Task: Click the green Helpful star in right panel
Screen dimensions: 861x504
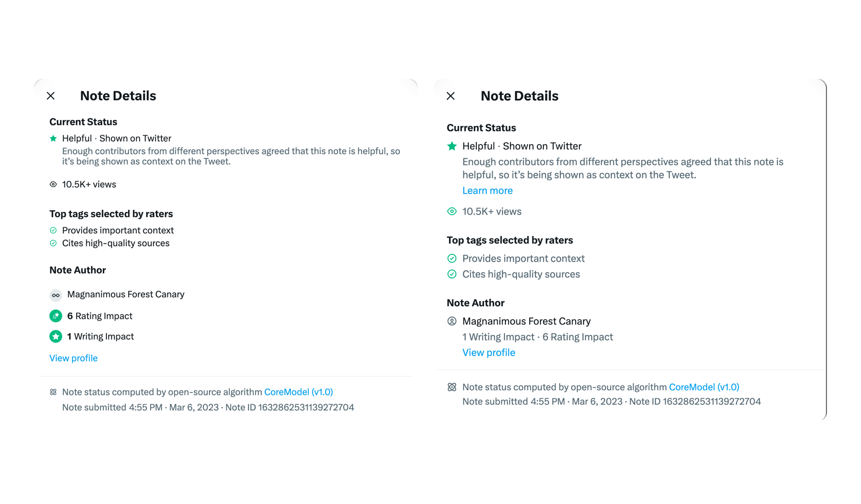Action: (x=452, y=146)
